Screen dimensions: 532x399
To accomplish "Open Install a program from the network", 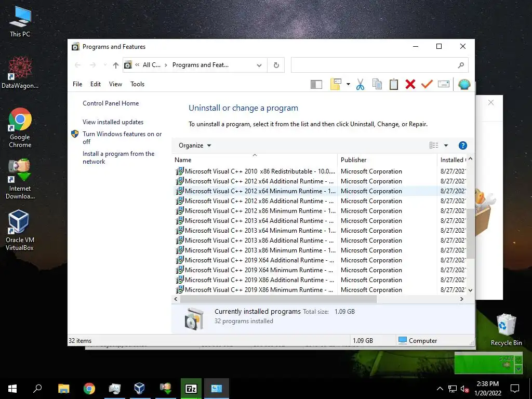I will click(118, 158).
